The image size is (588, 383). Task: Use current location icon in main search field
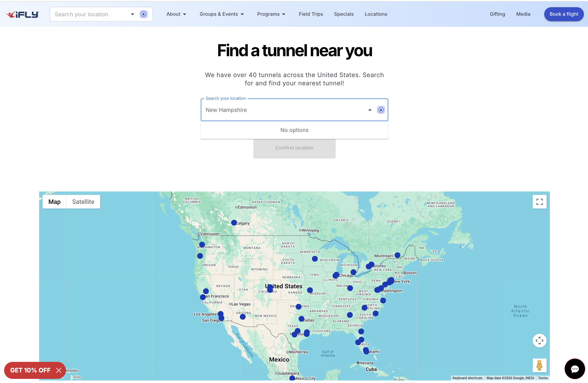(x=381, y=110)
